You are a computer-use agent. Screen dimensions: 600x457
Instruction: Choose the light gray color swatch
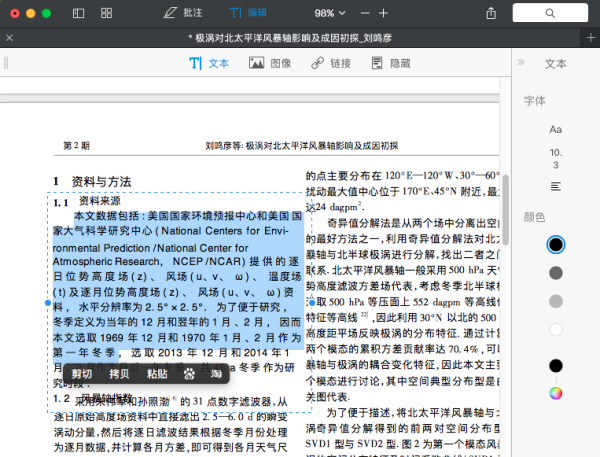pyautogui.click(x=556, y=301)
